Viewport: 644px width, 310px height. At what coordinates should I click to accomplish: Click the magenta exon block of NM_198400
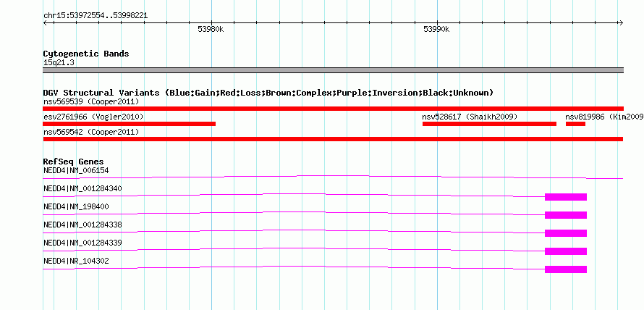(x=566, y=215)
